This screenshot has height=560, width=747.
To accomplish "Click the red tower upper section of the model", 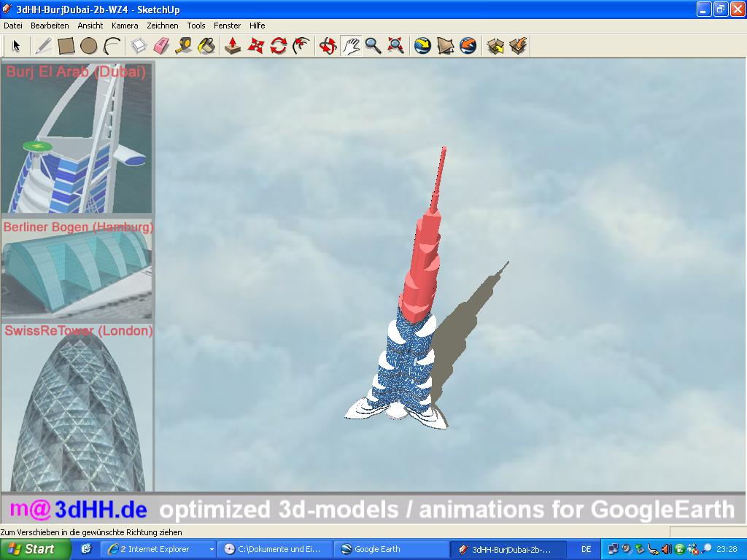I will [x=422, y=267].
